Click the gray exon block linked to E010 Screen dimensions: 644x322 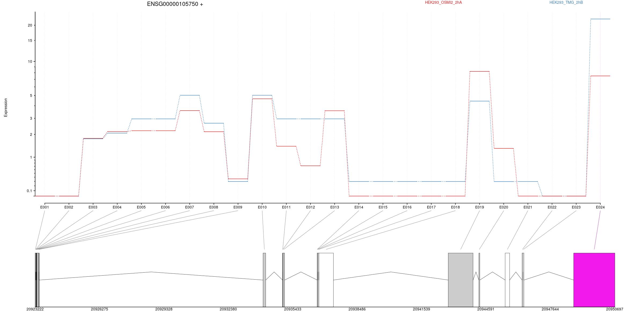click(x=264, y=280)
